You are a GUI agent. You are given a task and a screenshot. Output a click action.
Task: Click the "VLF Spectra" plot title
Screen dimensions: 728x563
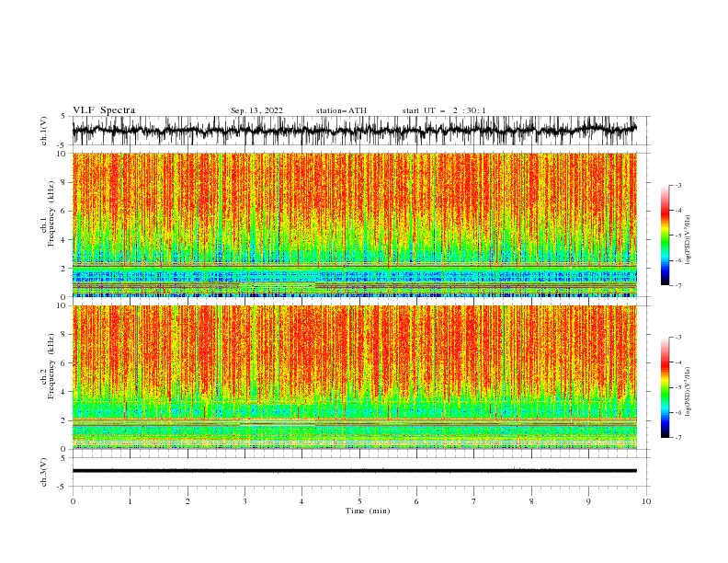coord(104,110)
